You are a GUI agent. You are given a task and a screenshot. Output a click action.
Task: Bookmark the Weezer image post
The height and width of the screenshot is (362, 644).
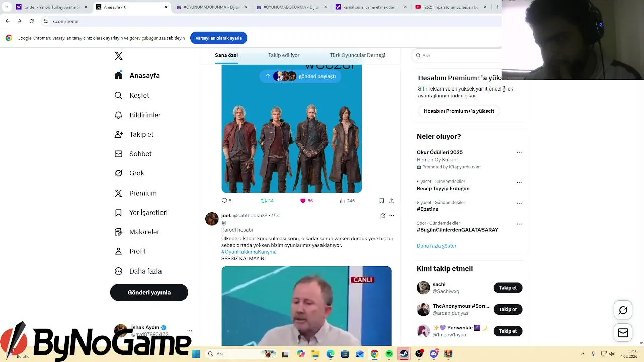(382, 201)
